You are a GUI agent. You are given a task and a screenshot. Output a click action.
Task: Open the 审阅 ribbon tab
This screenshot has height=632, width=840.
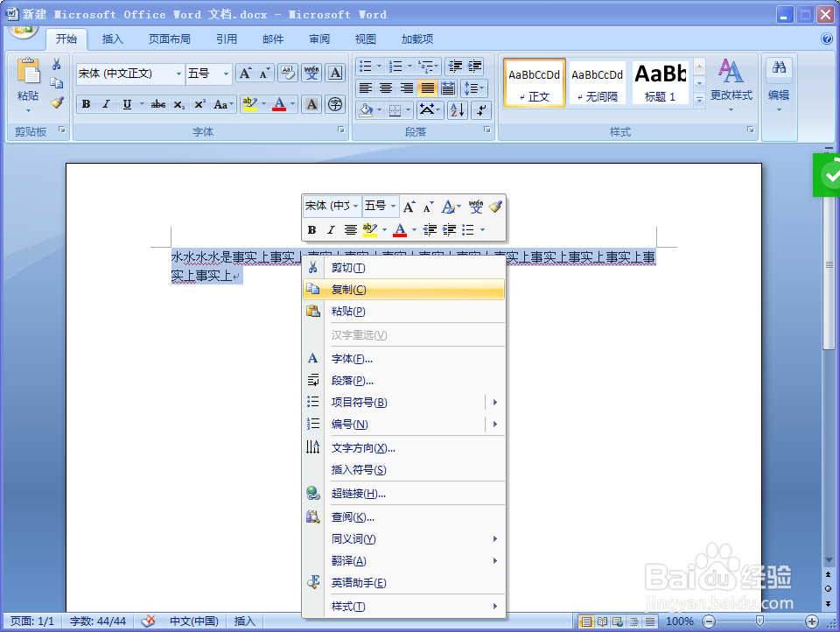pyautogui.click(x=319, y=39)
